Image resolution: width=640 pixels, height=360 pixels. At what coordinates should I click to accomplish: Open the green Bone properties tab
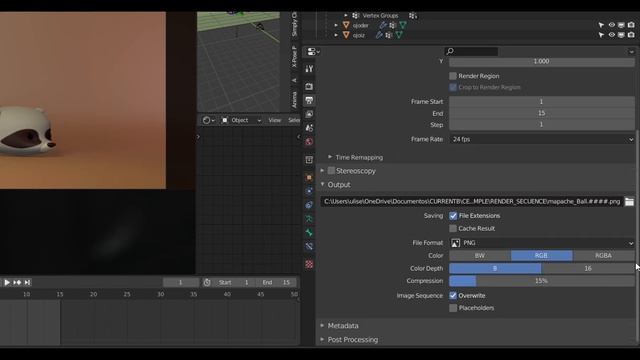(x=309, y=233)
